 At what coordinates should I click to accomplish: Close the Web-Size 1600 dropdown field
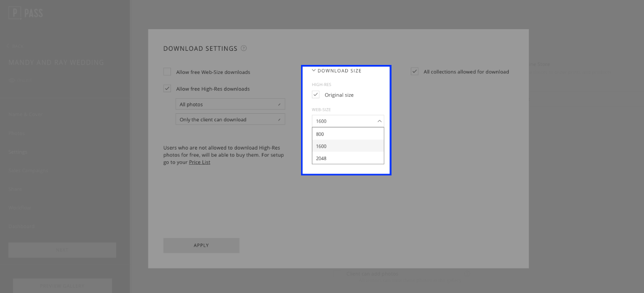point(348,121)
